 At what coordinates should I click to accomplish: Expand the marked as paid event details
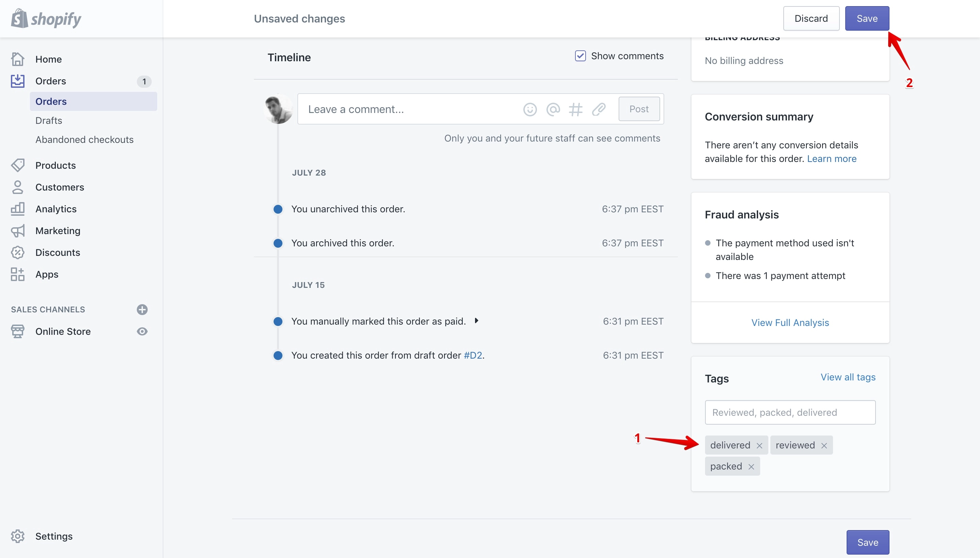[476, 321]
